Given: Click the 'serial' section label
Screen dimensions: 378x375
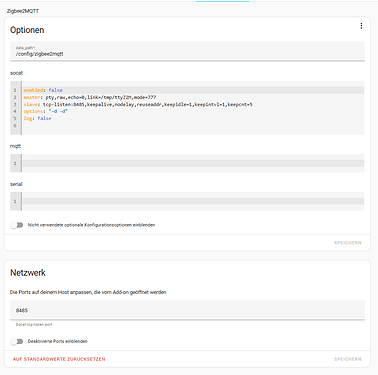Looking at the screenshot, I should (16, 184).
